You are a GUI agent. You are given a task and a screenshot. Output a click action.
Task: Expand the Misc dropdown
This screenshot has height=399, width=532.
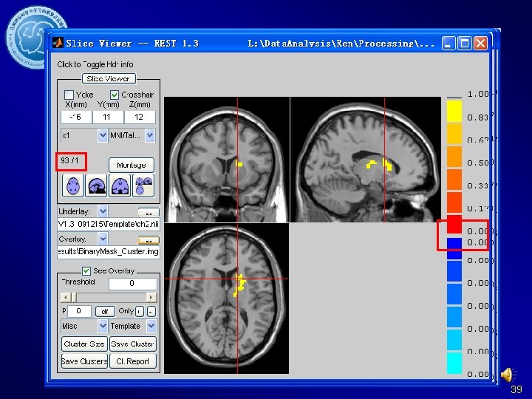click(103, 326)
